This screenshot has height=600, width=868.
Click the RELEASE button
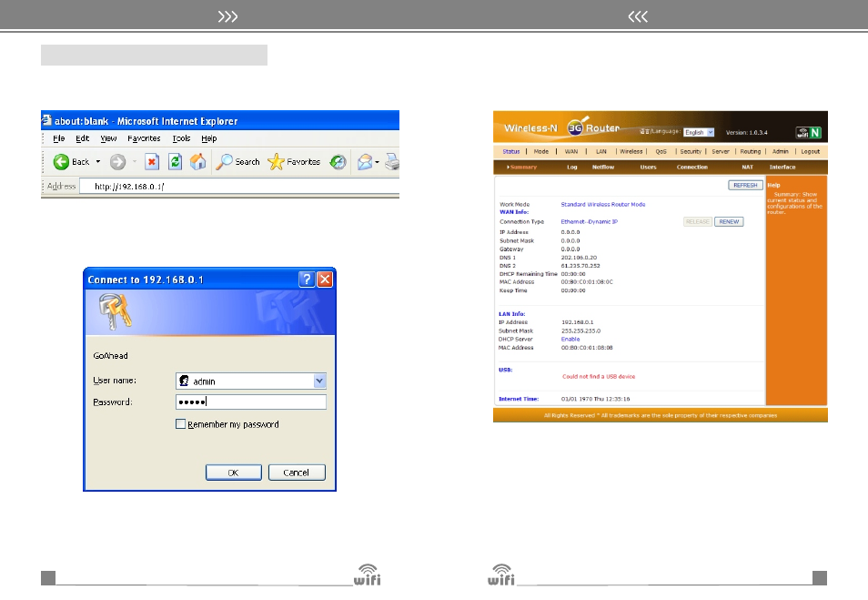698,221
